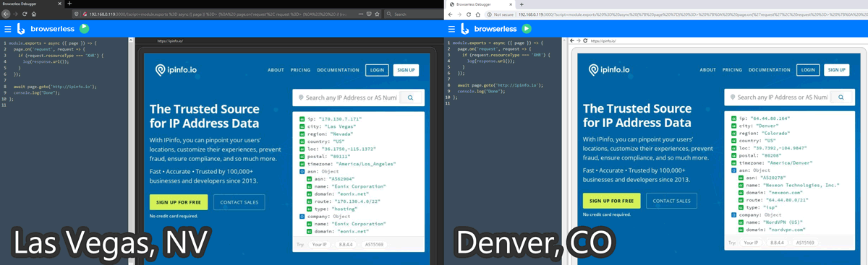Open DOCUMENTATION in the Las Vegas ipinfo page
This screenshot has height=265, width=868.
tap(338, 70)
